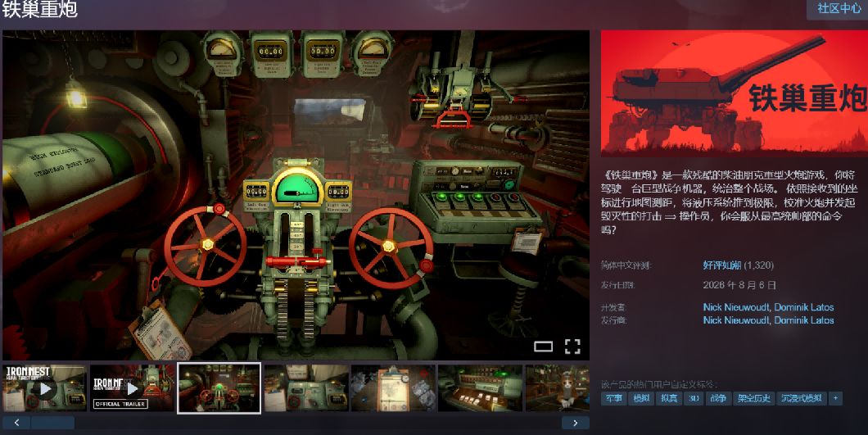This screenshot has width=868, height=435.
Task: Click the left arrow of thumbnail strip
Action: 16,423
